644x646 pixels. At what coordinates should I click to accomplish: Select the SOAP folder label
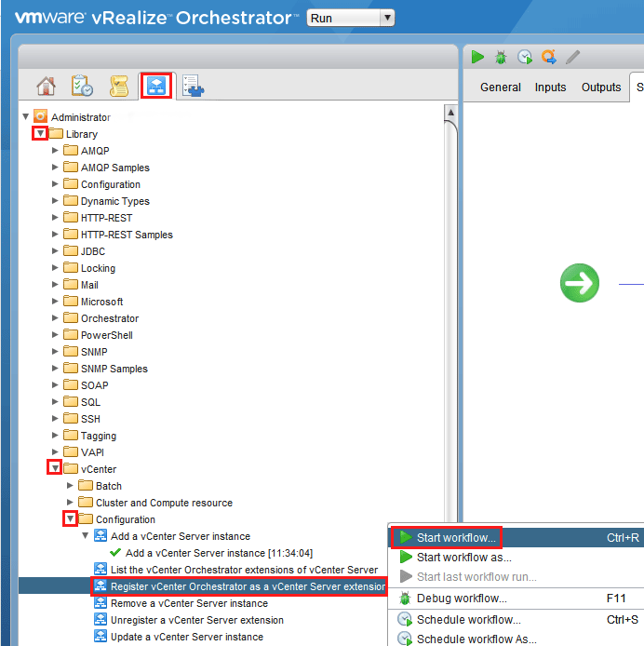(94, 385)
